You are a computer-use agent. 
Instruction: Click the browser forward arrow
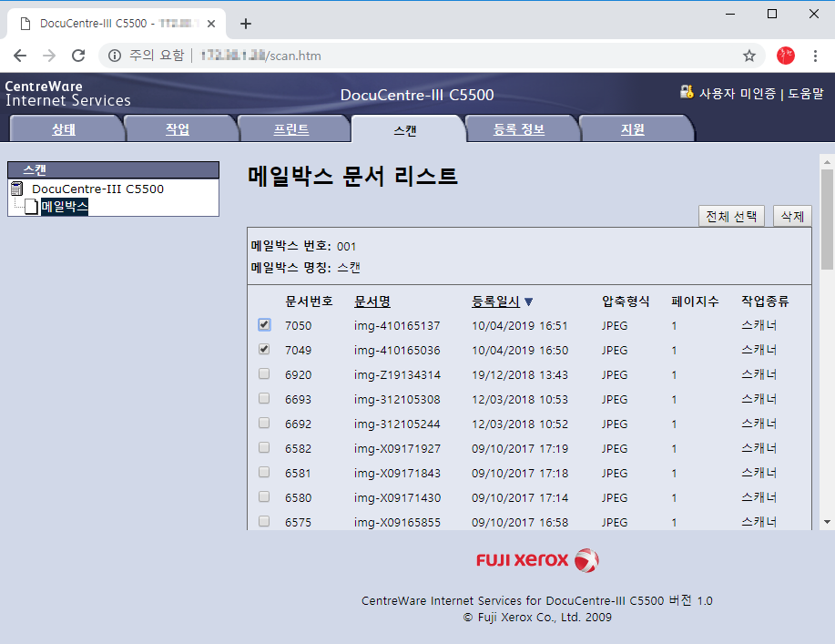pos(49,56)
